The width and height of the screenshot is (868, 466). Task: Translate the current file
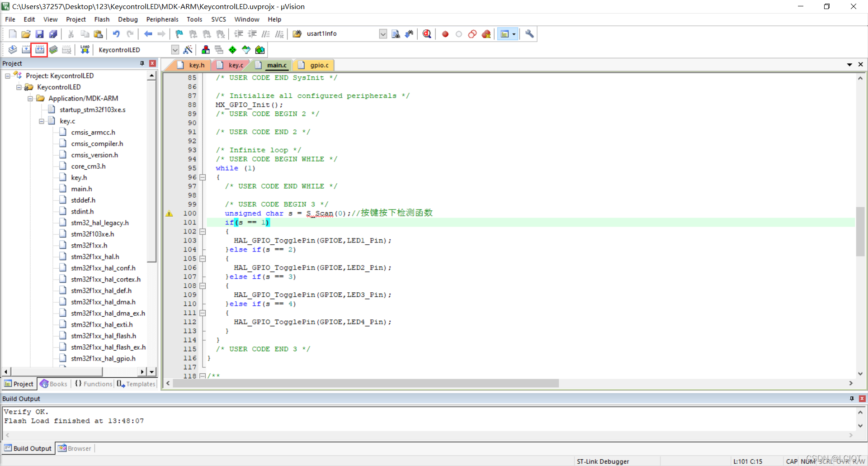[13, 50]
